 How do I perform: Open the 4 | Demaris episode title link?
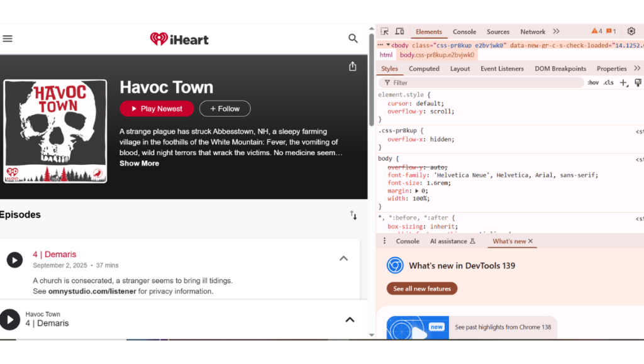[x=55, y=255]
